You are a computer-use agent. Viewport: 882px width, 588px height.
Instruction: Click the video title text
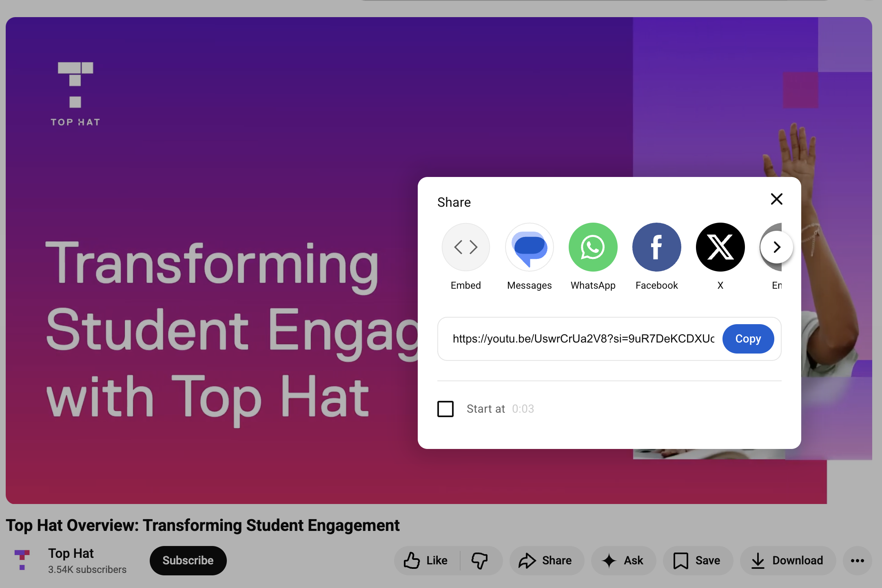click(x=203, y=526)
